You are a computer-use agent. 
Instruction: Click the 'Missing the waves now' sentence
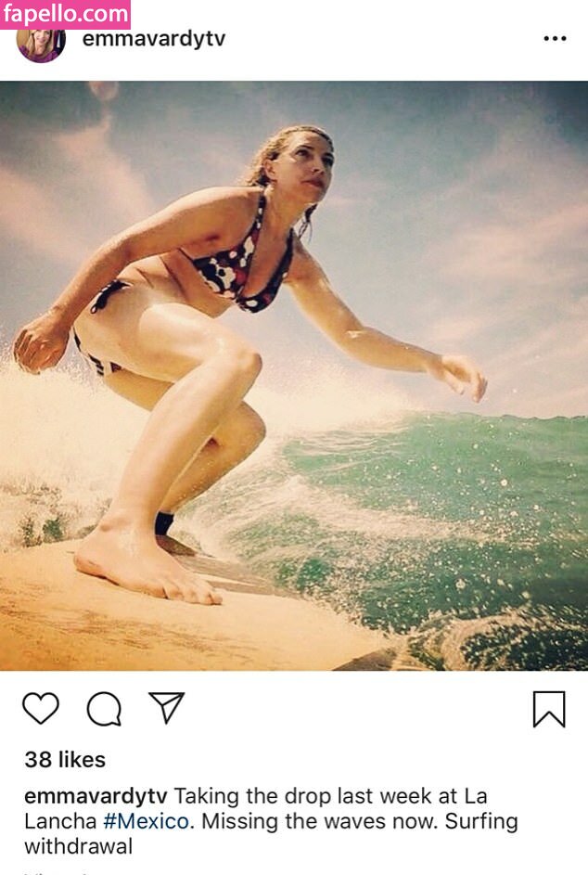point(319,821)
